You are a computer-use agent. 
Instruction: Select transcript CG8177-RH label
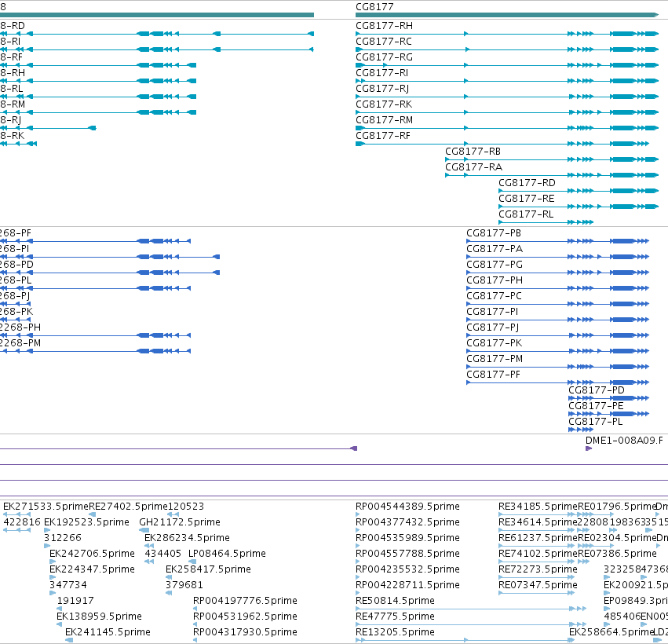tap(384, 26)
